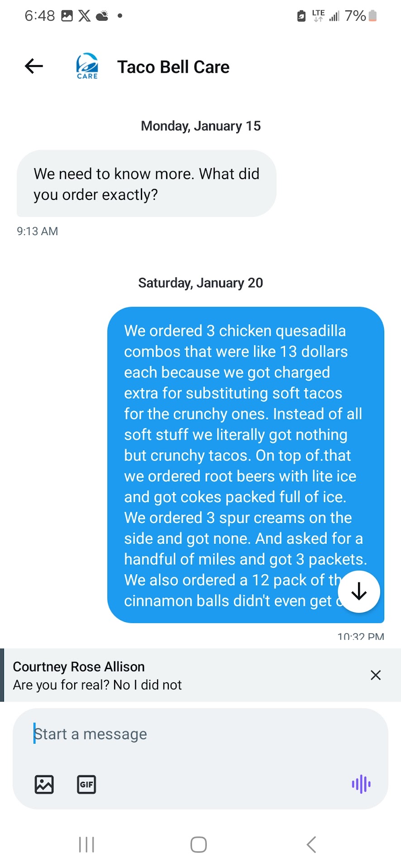Tap the blue chicken quesadilla message bubble

tap(235, 452)
